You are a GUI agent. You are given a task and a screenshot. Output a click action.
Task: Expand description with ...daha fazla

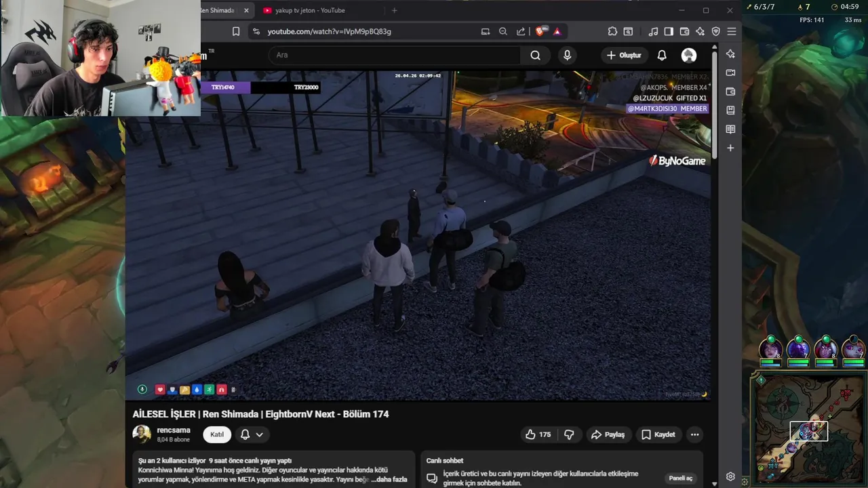coord(389,479)
